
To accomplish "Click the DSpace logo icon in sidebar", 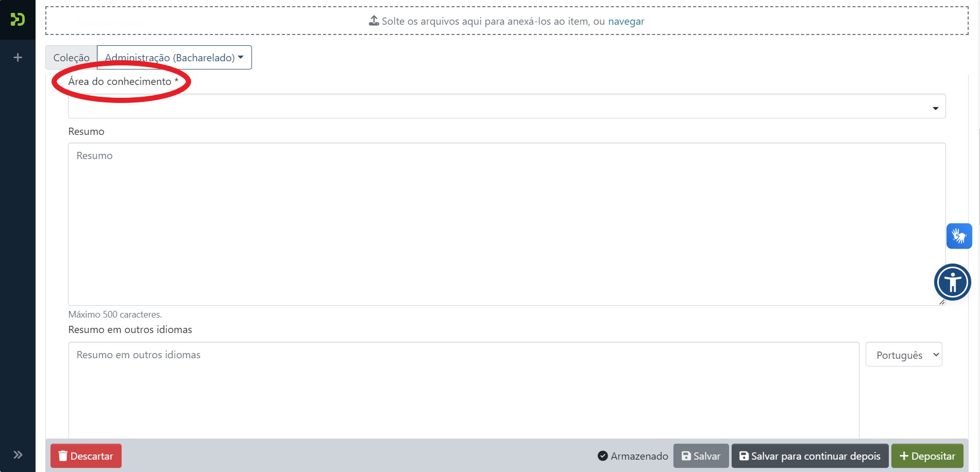I will tap(18, 20).
